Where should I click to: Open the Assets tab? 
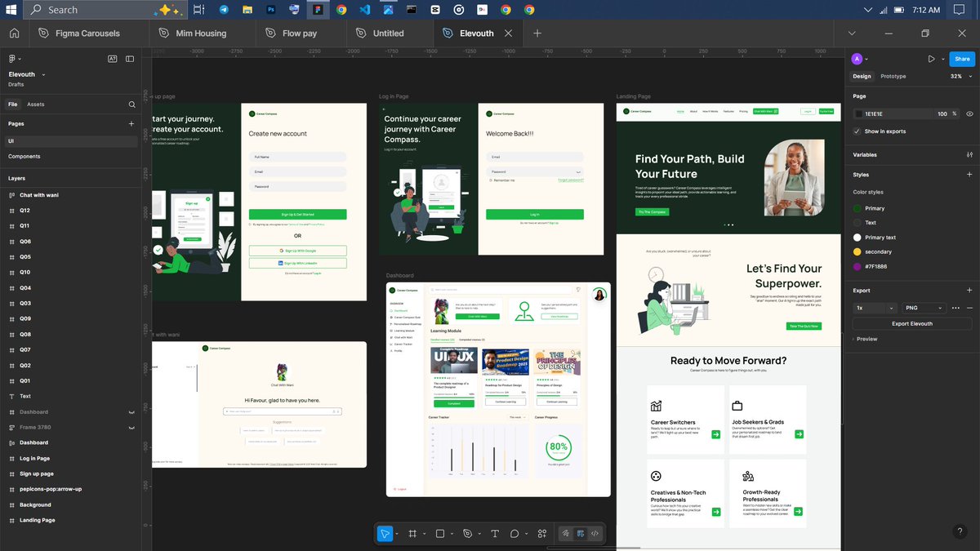click(36, 104)
